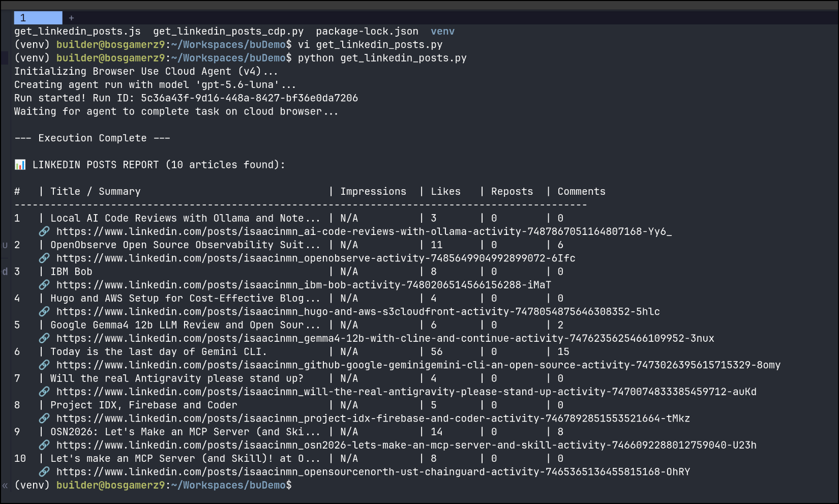The width and height of the screenshot is (839, 504).
Task: Open the openobserve LinkedIn post URL
Action: pyautogui.click(x=316, y=258)
